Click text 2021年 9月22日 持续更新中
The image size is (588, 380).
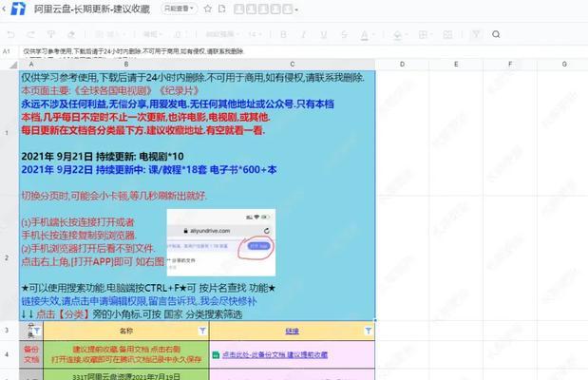pos(84,169)
